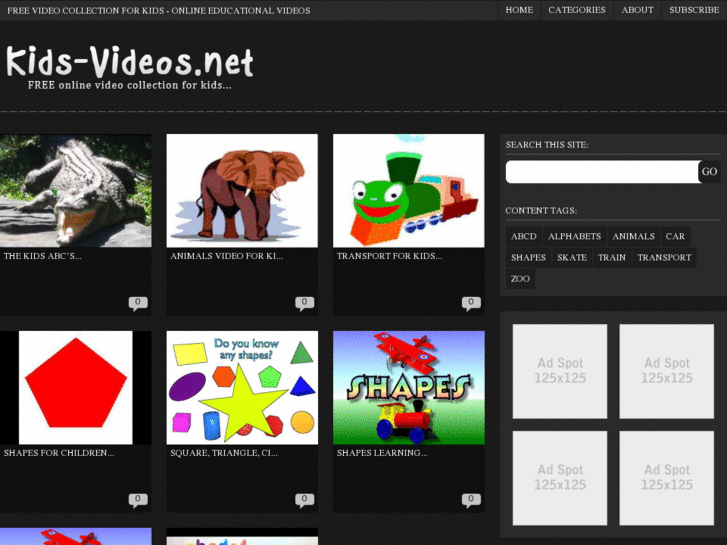Open the crocodile video thumbnail

coord(76,191)
